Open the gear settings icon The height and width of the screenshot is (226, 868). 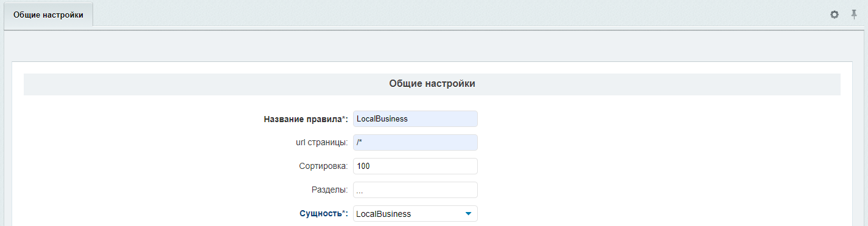(835, 14)
